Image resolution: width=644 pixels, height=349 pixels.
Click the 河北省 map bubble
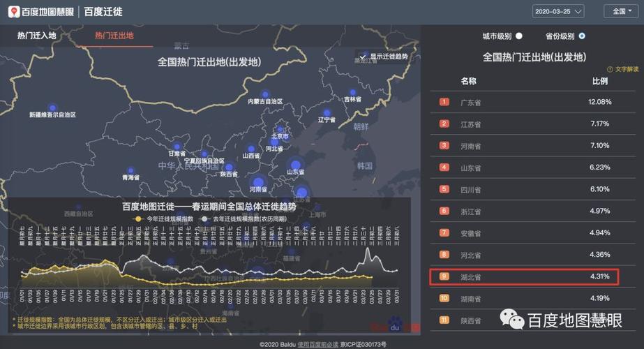point(274,142)
